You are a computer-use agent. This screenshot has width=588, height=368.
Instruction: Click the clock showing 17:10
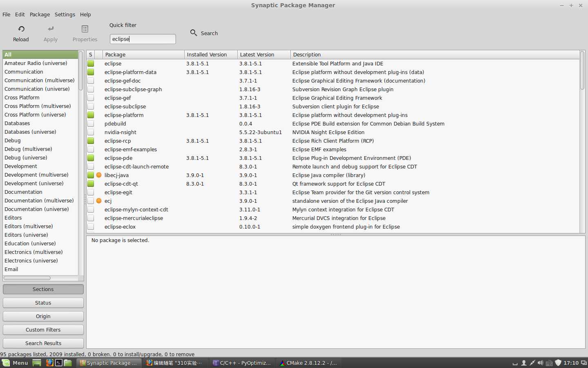tap(571, 363)
